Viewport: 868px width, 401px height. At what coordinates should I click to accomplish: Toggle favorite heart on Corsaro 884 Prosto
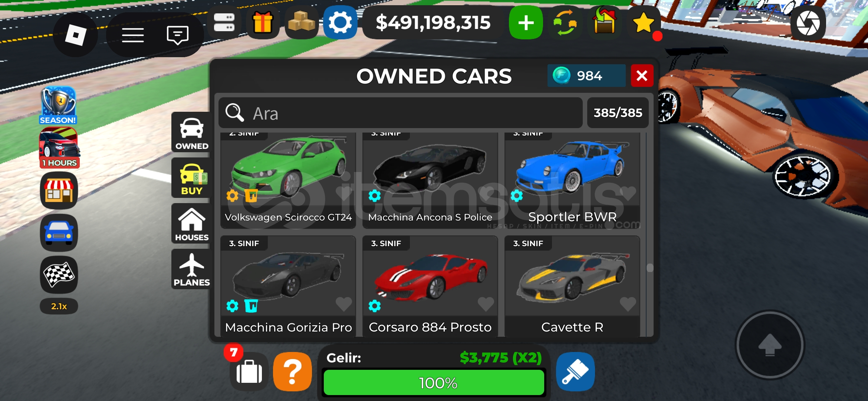click(486, 304)
